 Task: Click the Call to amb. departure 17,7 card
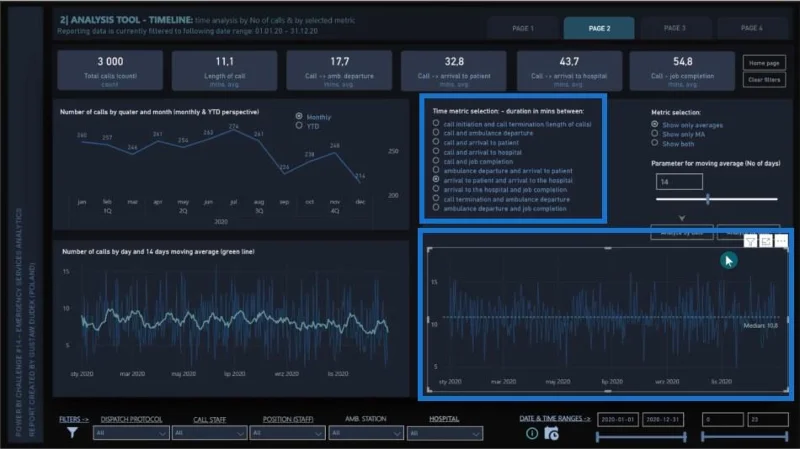[x=339, y=70]
